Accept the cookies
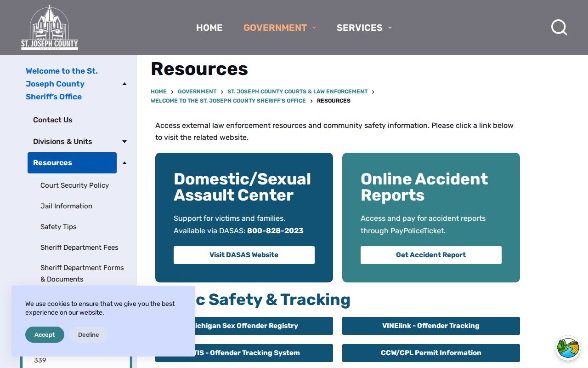The width and height of the screenshot is (588, 368). 45,335
